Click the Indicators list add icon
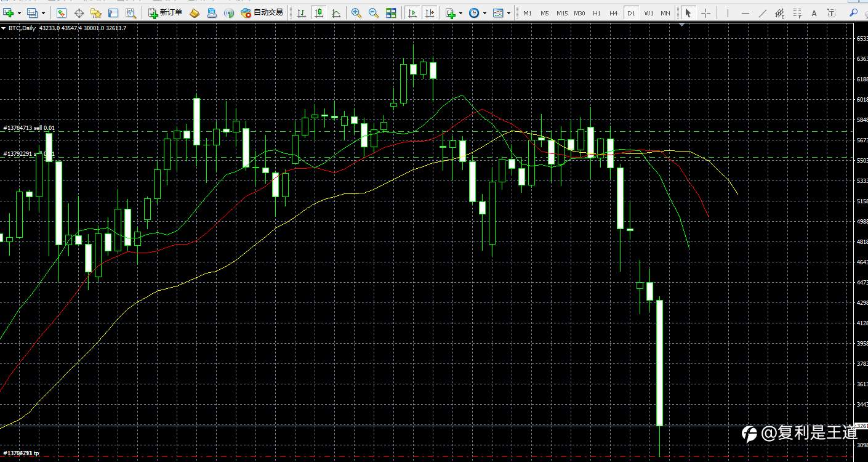 point(451,13)
